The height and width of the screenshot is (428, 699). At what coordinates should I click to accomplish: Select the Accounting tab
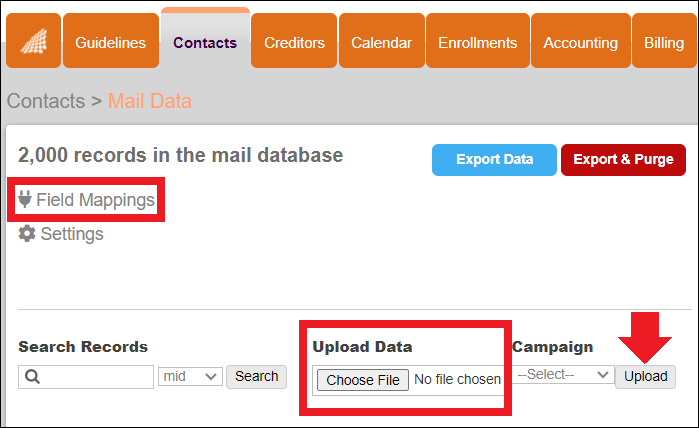(x=581, y=41)
